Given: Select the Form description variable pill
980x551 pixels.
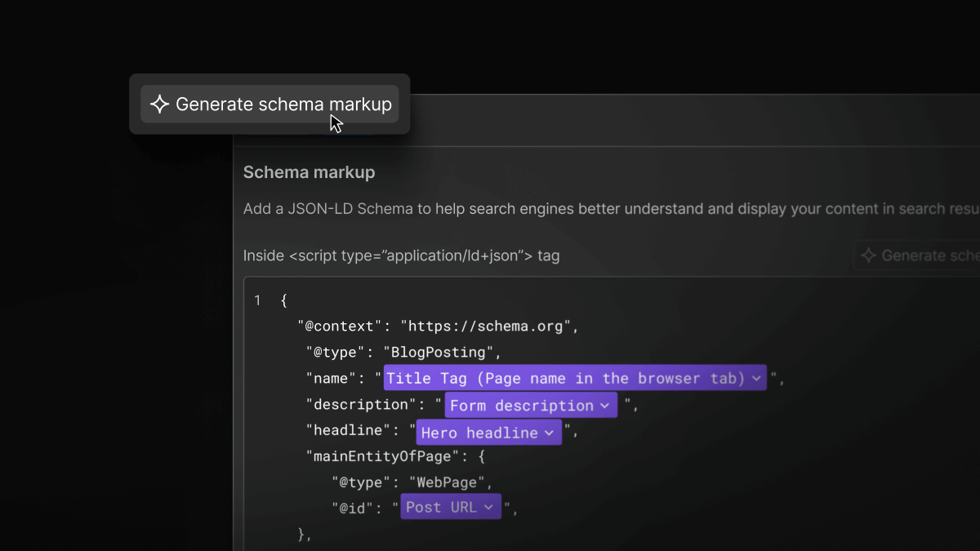Looking at the screenshot, I should click(523, 405).
